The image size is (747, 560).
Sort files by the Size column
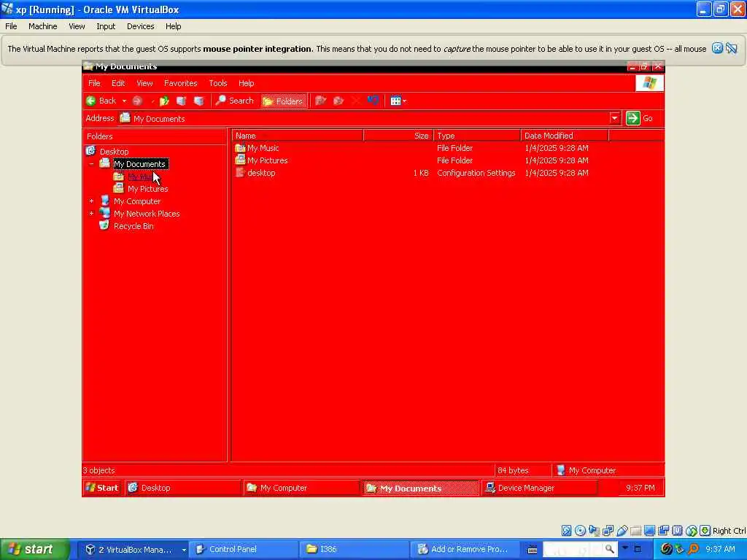(x=398, y=136)
